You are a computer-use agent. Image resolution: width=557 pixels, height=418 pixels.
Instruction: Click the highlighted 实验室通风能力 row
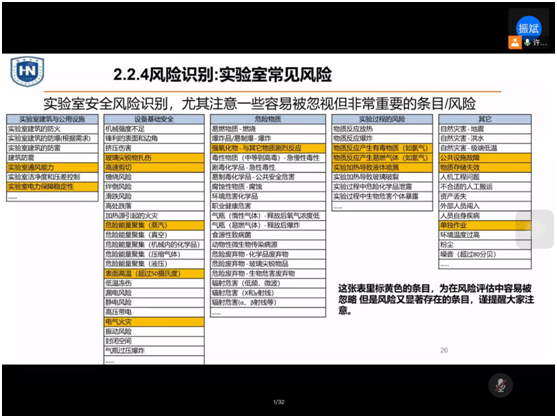click(x=52, y=168)
